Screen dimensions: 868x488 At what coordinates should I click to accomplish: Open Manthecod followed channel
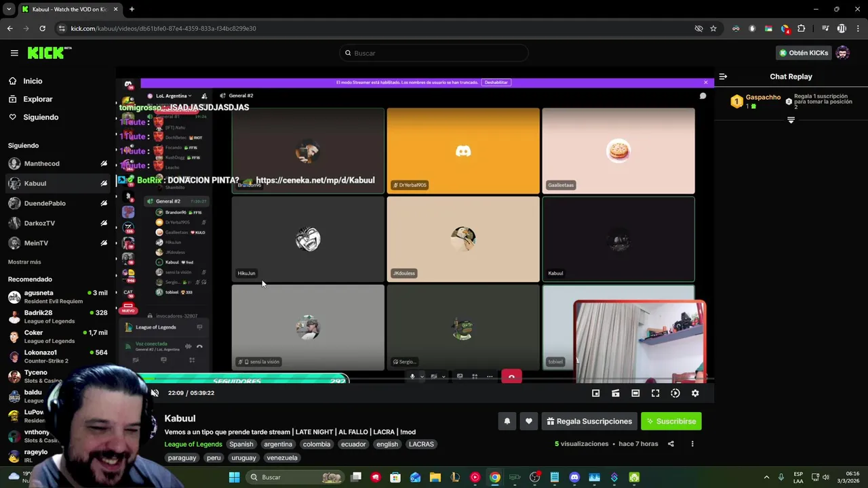pos(42,163)
